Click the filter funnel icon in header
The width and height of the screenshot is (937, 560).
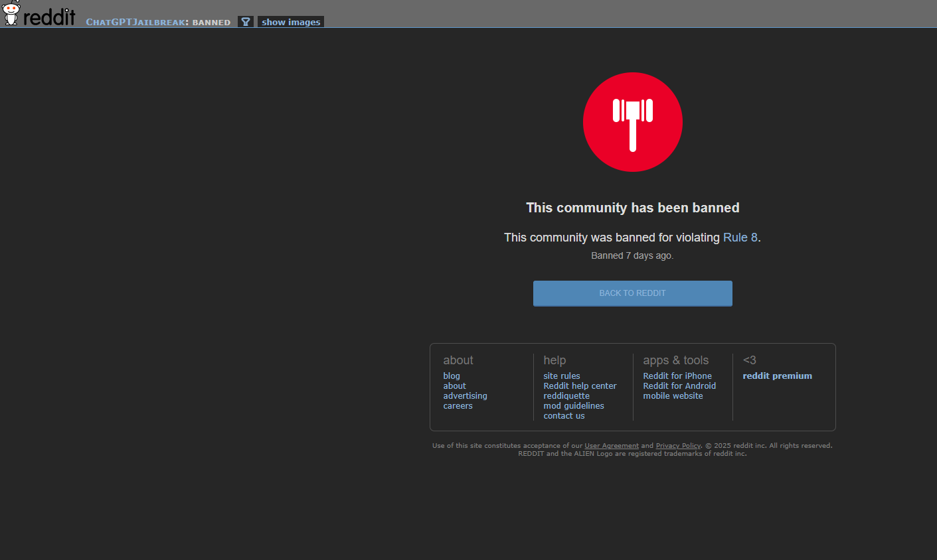[x=246, y=22]
